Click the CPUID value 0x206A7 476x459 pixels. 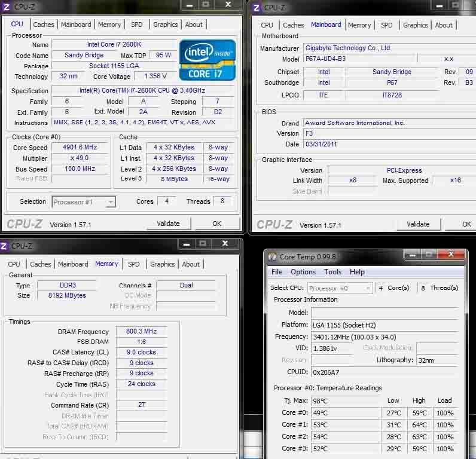click(385, 372)
